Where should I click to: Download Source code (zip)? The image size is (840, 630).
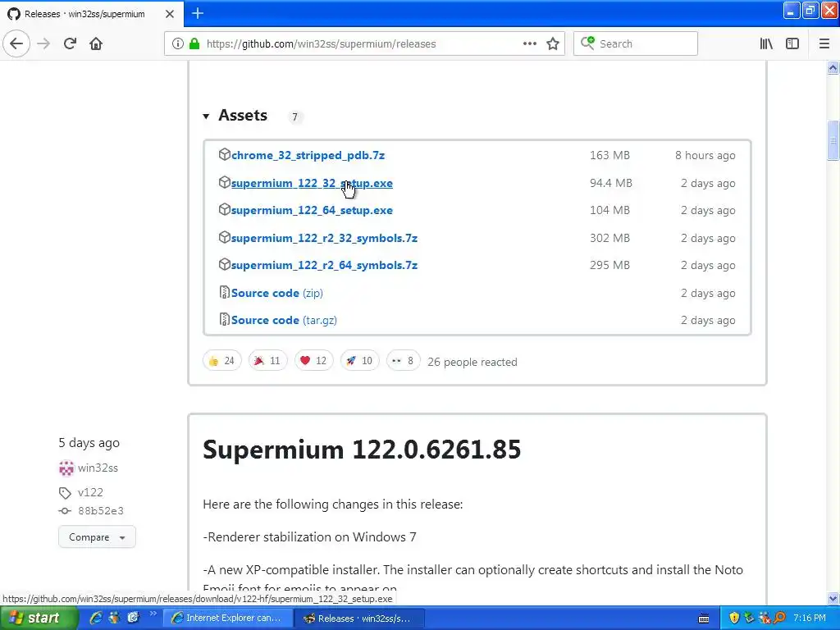(x=277, y=293)
